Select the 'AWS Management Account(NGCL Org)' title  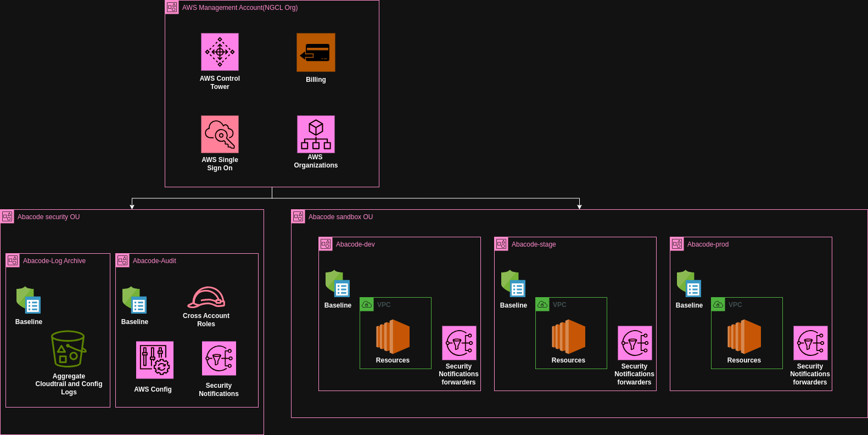(x=240, y=8)
